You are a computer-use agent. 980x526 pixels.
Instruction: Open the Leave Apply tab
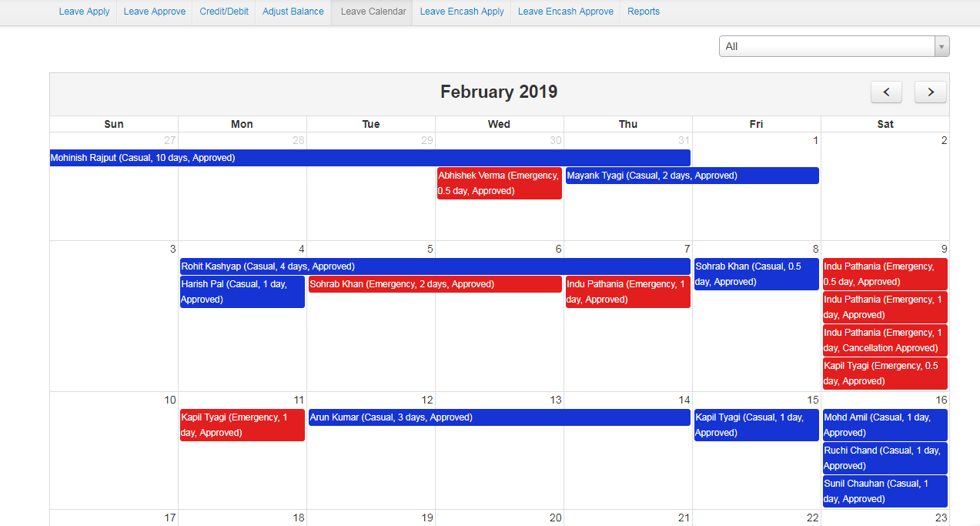pos(84,12)
